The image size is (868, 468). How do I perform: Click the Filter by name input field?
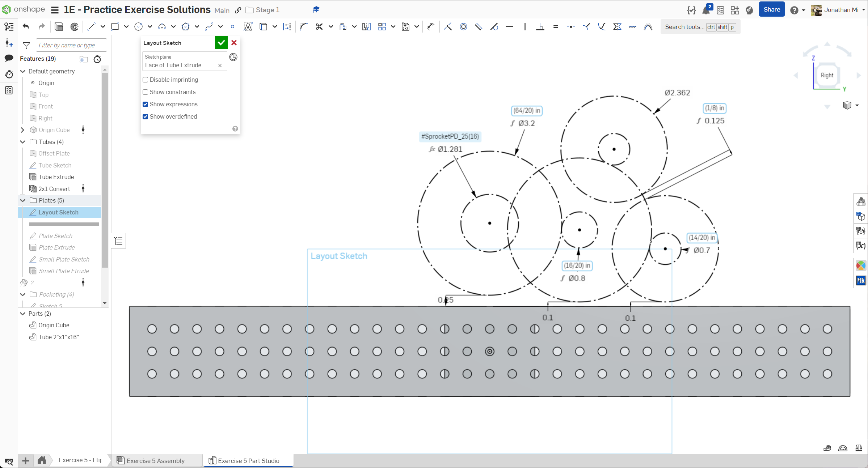71,45
